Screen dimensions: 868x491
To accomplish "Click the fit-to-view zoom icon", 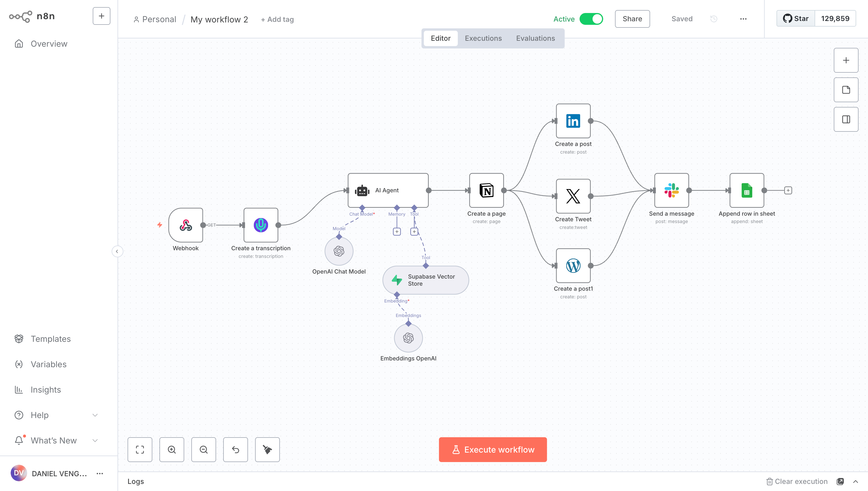I will 140,450.
